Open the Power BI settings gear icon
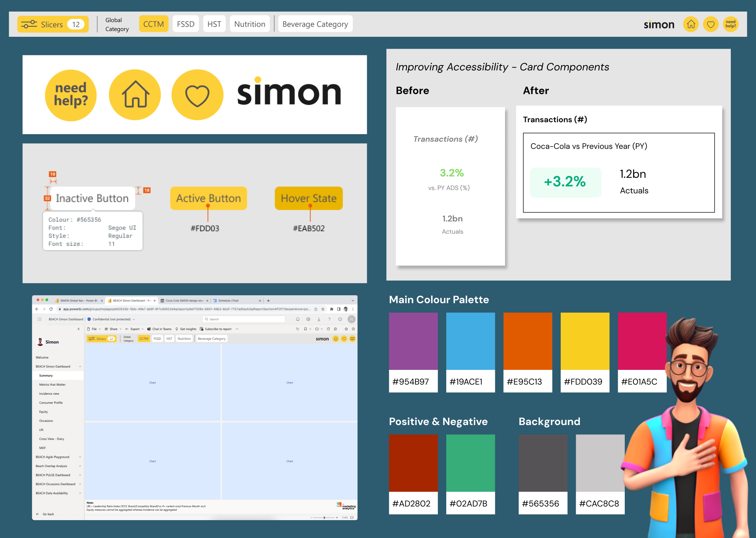756x538 pixels. pyautogui.click(x=308, y=319)
